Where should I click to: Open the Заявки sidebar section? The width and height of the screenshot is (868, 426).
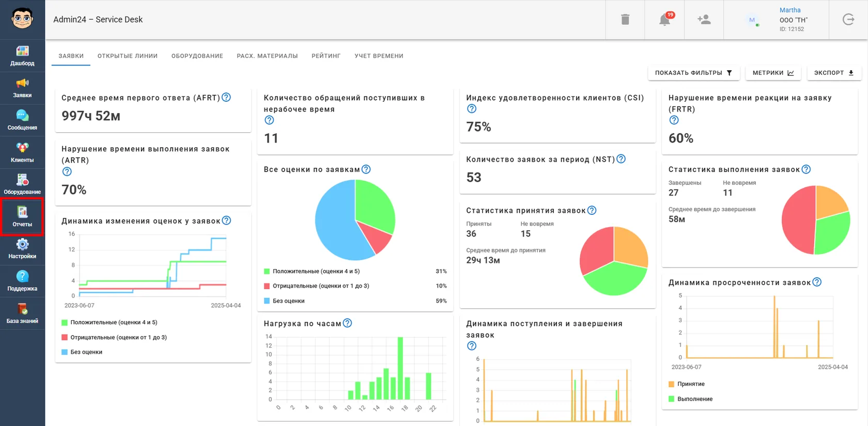(x=22, y=88)
